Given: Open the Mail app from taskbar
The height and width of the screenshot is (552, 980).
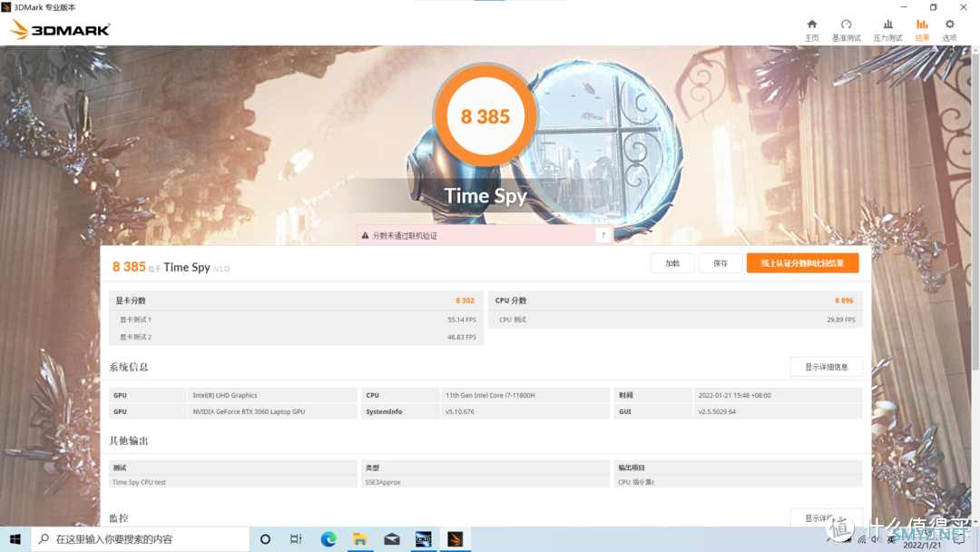Looking at the screenshot, I should (392, 539).
